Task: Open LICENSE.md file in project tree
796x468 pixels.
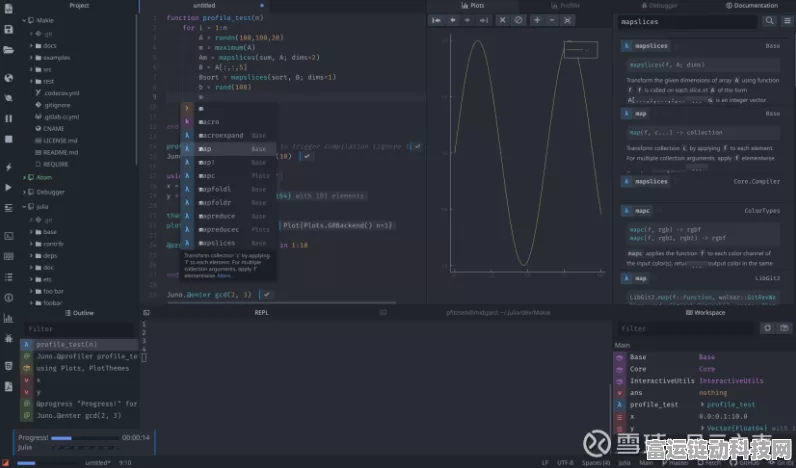Action: [x=56, y=141]
